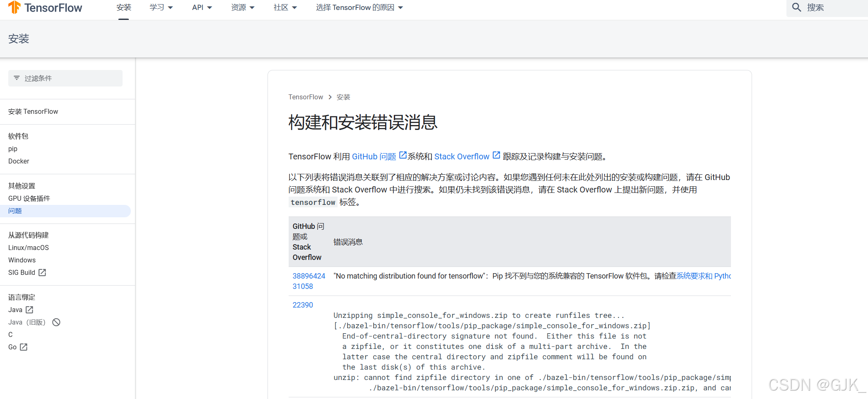The image size is (868, 399).
Task: Switch to the 安装 navigation tab
Action: pos(123,7)
